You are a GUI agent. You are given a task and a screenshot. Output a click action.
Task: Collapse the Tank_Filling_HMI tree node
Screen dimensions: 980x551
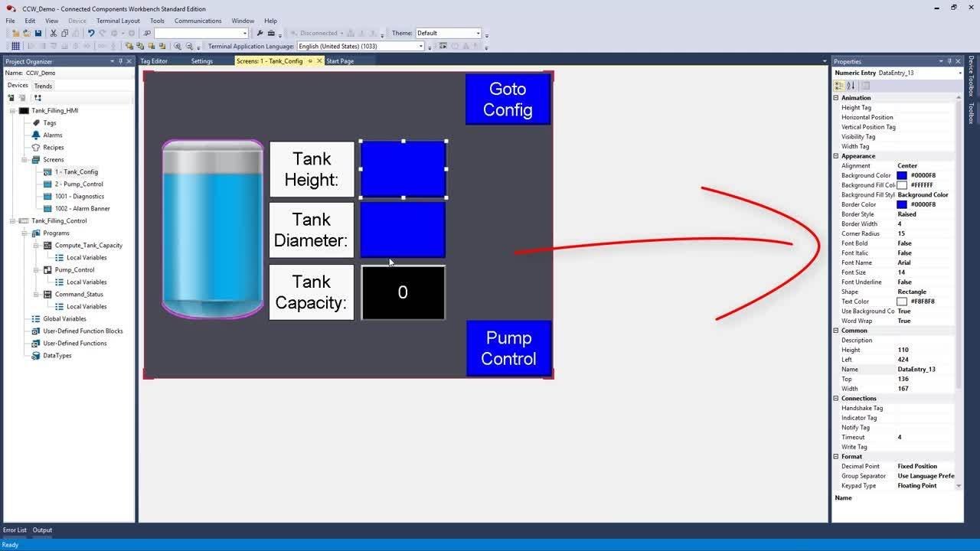[x=13, y=110]
